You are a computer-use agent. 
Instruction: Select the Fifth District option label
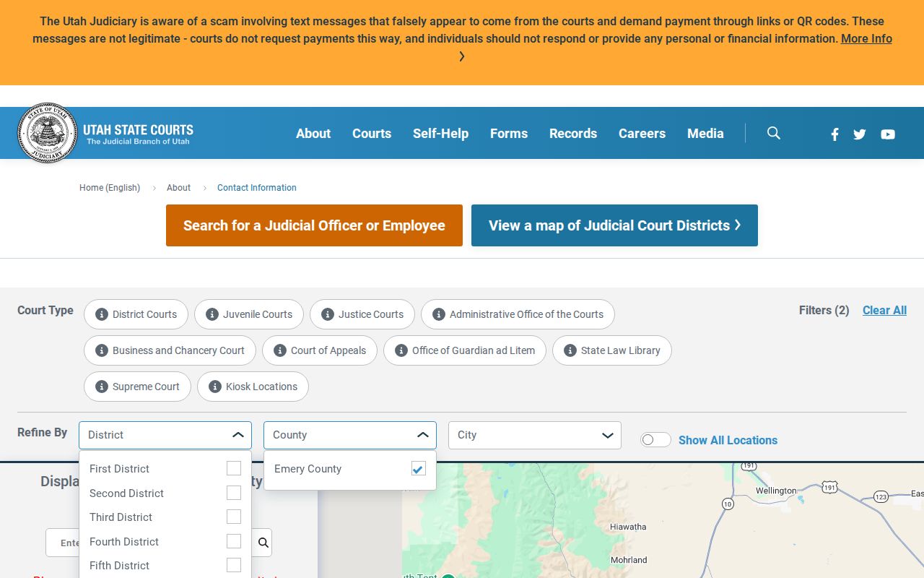119,566
